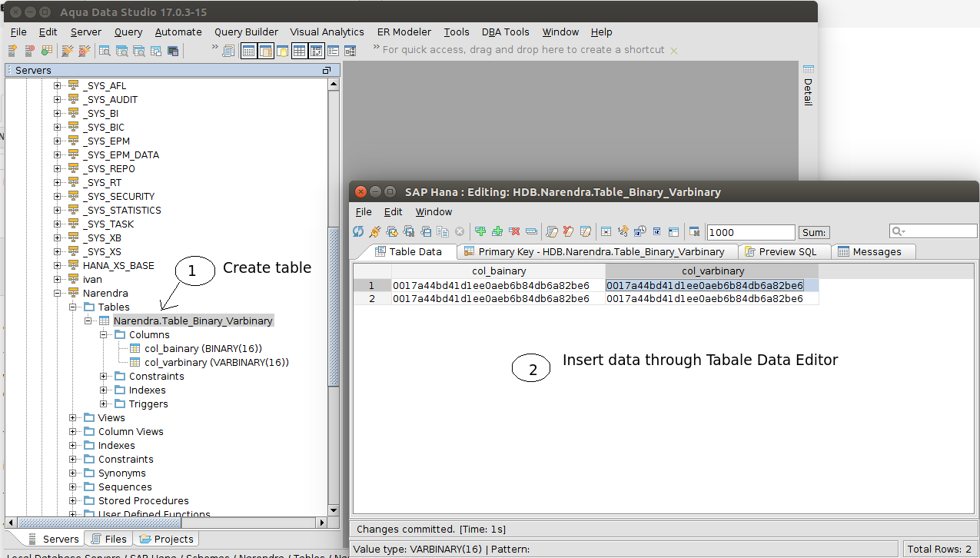The image size is (980, 558).
Task: Select col_bainary (BINARY(16)) column in tree
Action: click(x=203, y=349)
